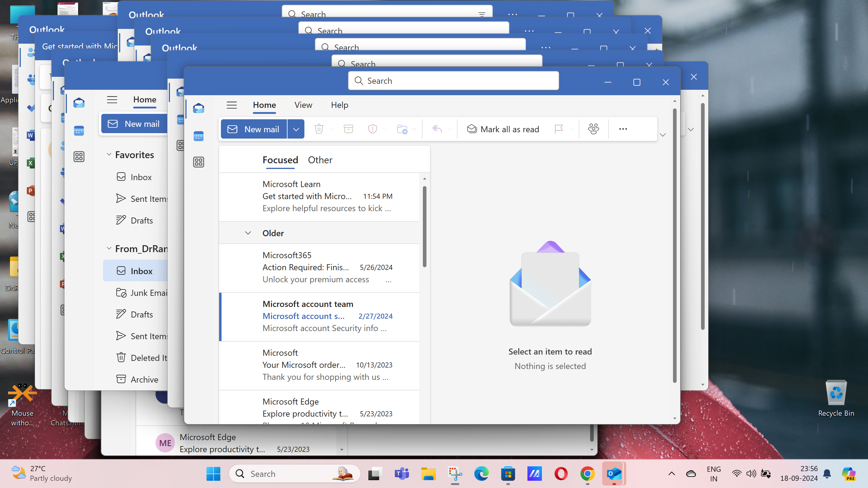Click Home tab in left Outlook window
The image size is (868, 488).
[145, 100]
